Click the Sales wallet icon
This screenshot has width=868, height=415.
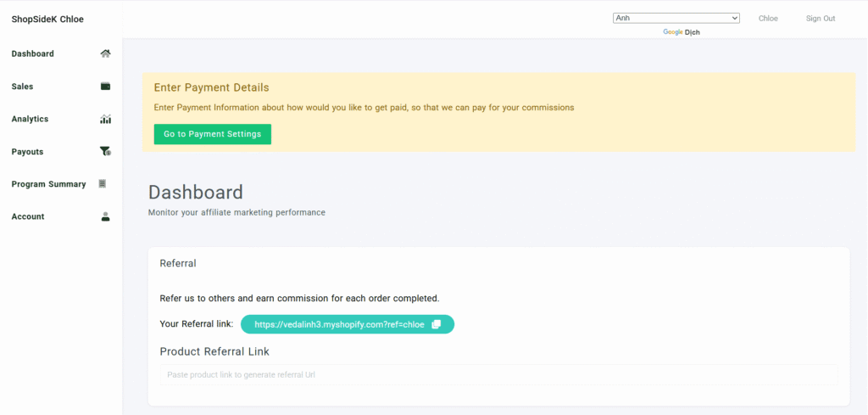[x=105, y=87]
